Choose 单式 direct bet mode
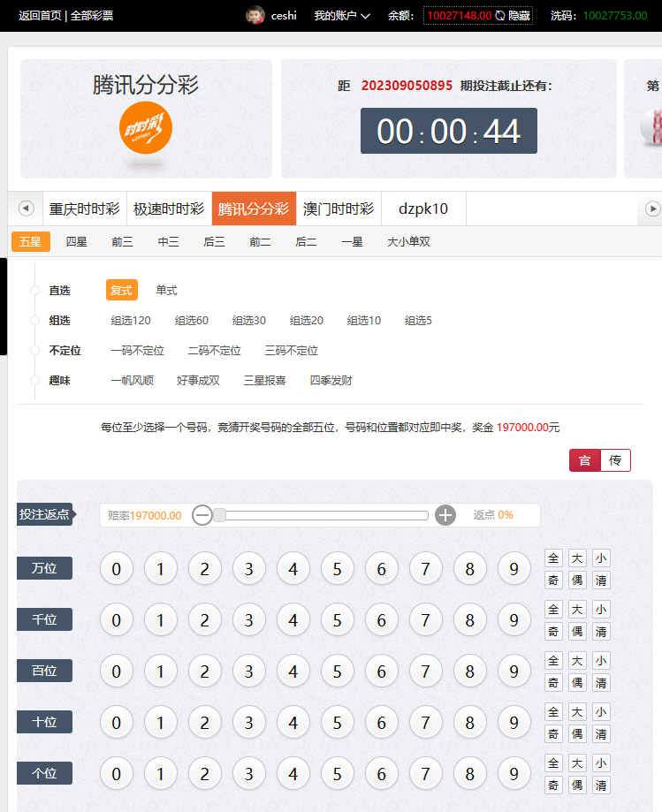662x812 pixels. 167,291
